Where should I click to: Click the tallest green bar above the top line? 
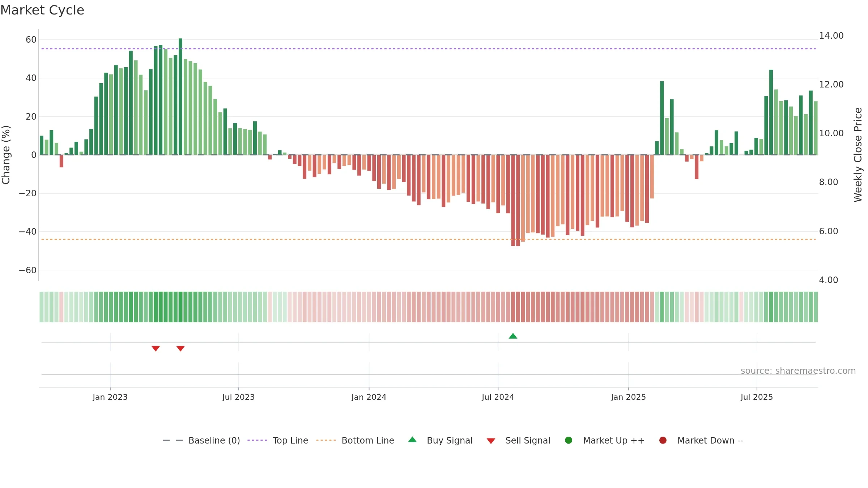point(180,97)
